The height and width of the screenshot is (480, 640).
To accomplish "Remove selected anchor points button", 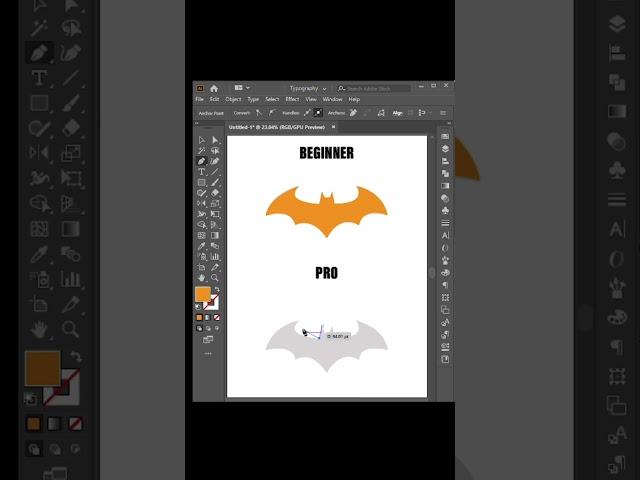I will coord(353,113).
